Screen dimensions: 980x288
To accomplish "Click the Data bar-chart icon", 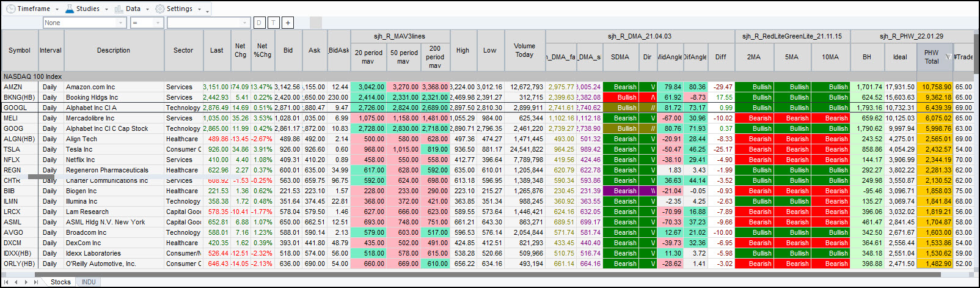I will click(x=119, y=9).
